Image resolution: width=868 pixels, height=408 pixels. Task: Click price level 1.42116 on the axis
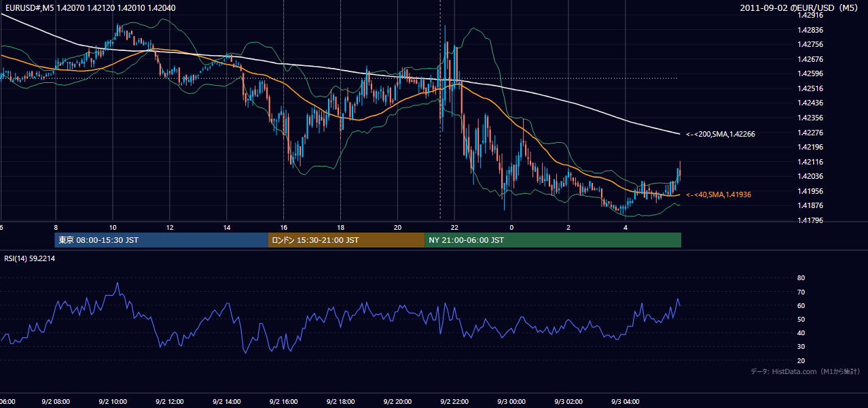812,161
